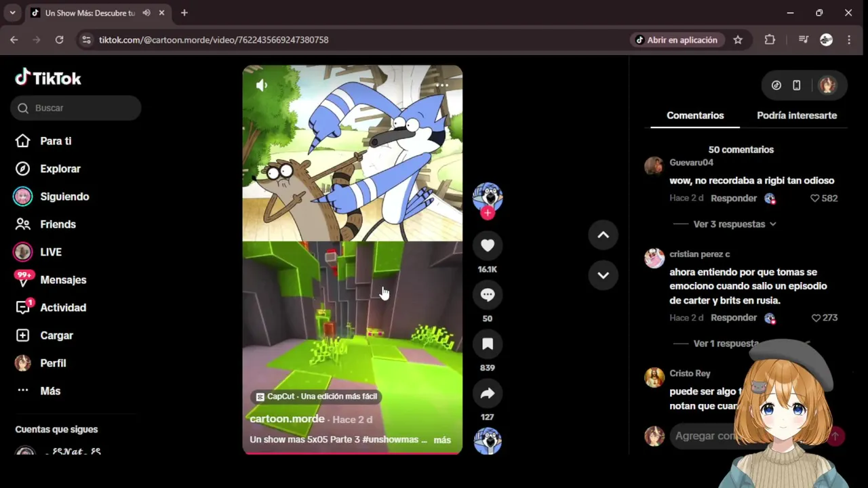Share the video using the arrow icon
This screenshot has height=488, width=868.
coord(488,393)
